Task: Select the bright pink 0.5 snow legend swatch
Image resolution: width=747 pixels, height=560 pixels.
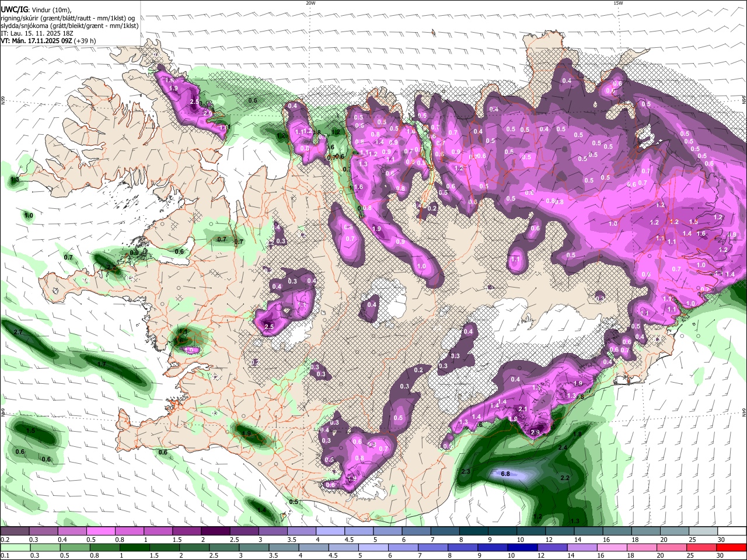Action: [x=100, y=531]
